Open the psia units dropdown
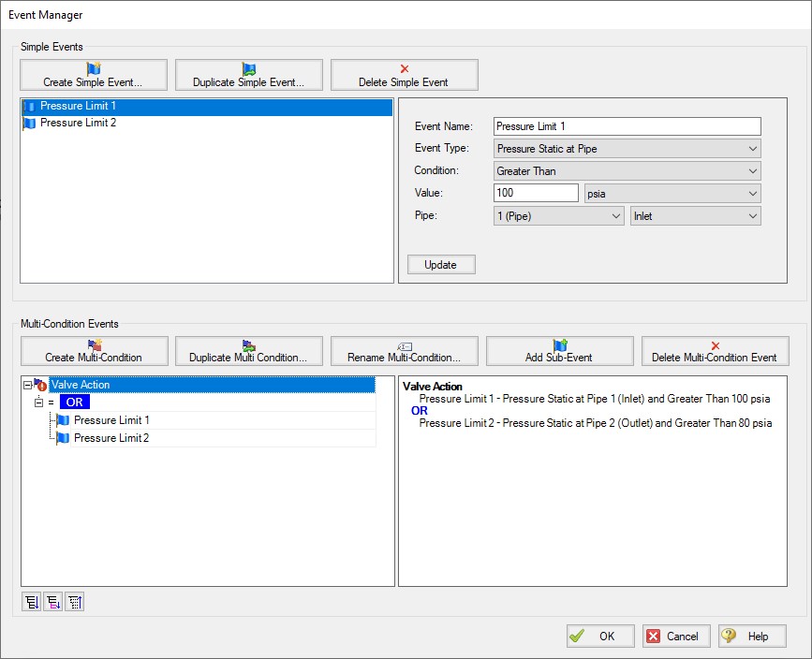Screen dimensions: 812x659 tap(672, 194)
